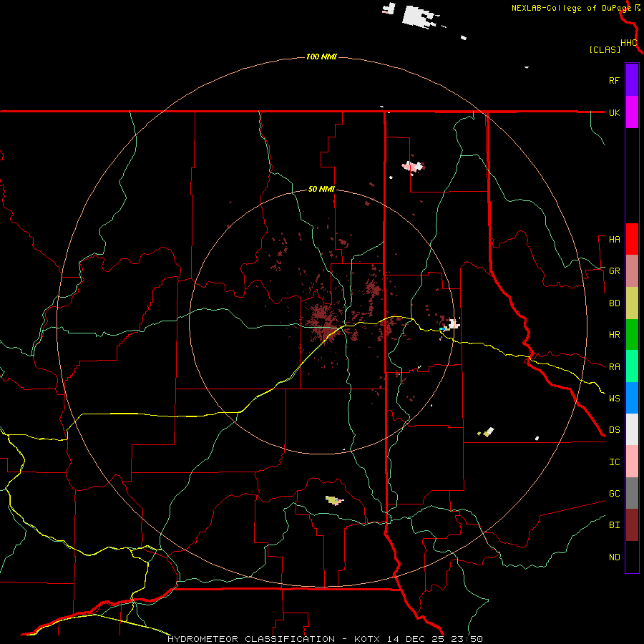644x644 pixels.
Task: Click the pink IC legend color swatch
Action: [632, 462]
